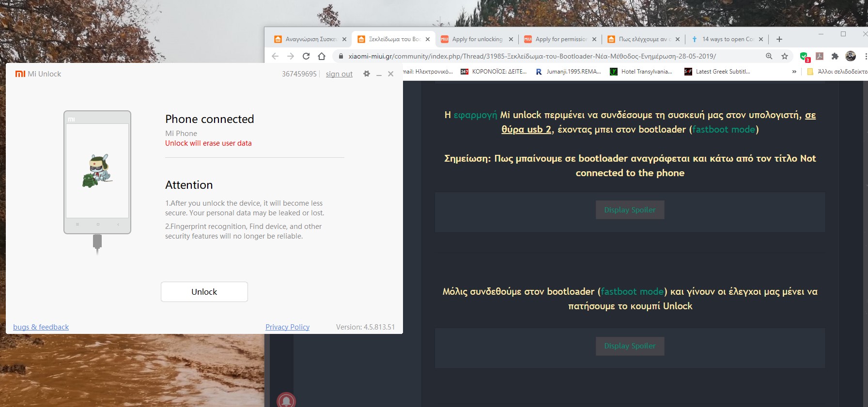Maximize the Chrome browser window
This screenshot has width=868, height=407.
pos(843,34)
